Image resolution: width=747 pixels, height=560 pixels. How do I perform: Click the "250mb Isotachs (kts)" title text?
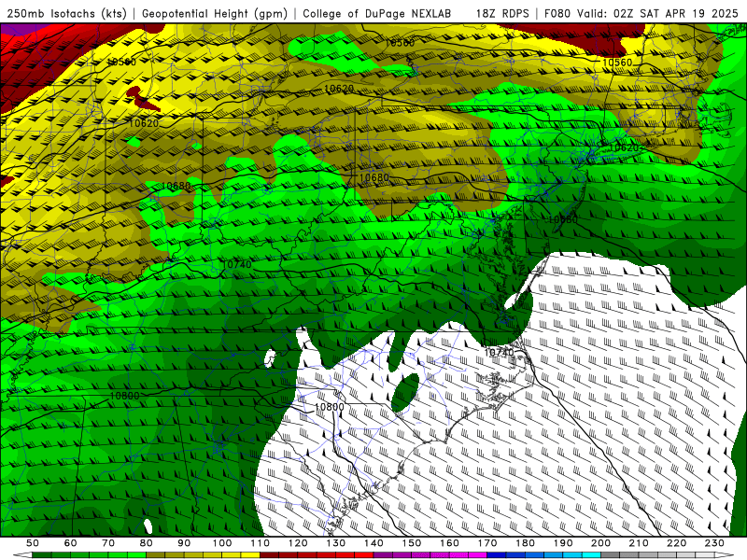(66, 14)
